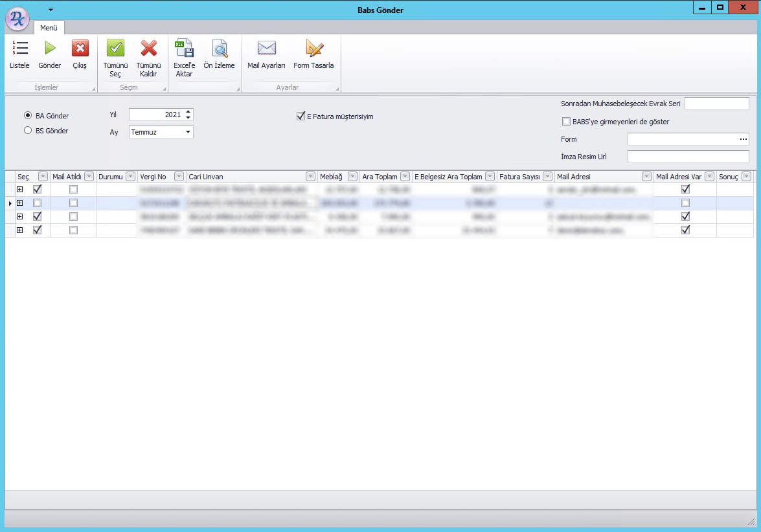Toggle E Fatura müşterisiyim checkbox
The width and height of the screenshot is (761, 532).
(x=301, y=116)
